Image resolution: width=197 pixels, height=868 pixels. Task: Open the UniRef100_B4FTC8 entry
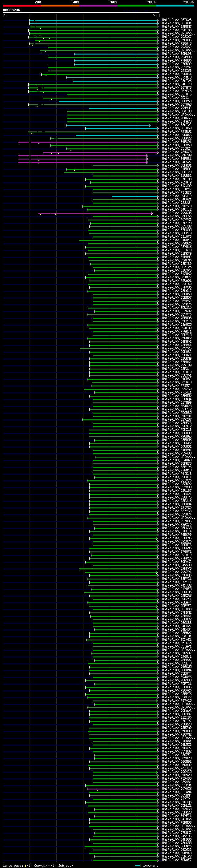[x=176, y=84]
